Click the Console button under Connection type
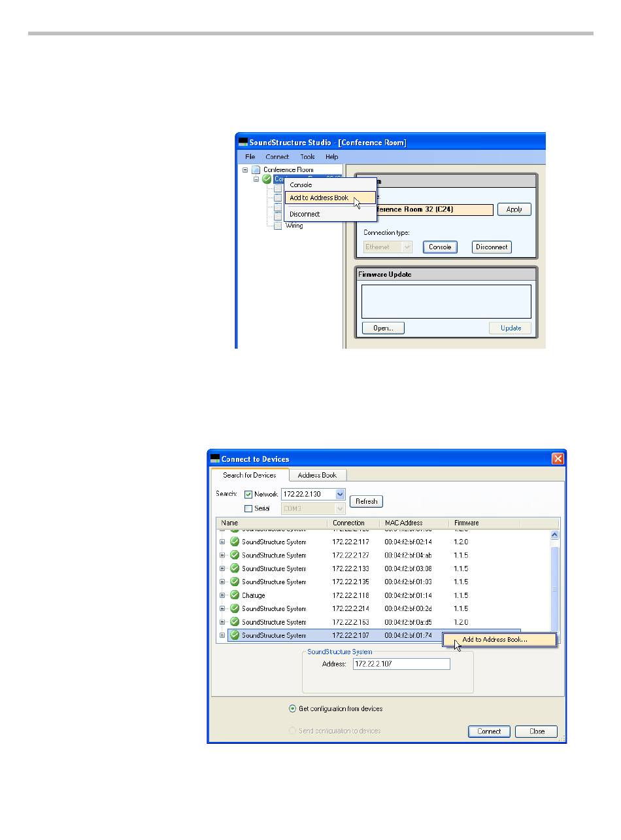The height and width of the screenshot is (840, 621). [440, 247]
